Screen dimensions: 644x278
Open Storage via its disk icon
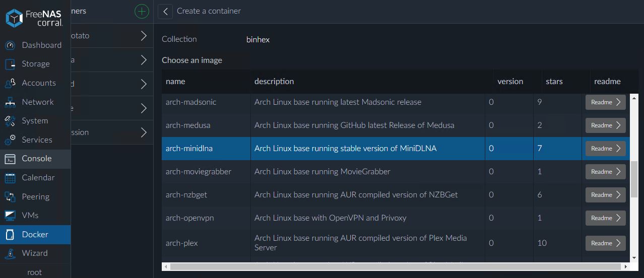tap(10, 64)
